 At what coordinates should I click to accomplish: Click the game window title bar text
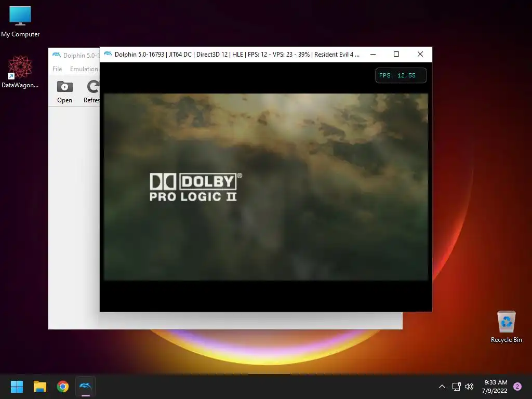click(x=237, y=54)
